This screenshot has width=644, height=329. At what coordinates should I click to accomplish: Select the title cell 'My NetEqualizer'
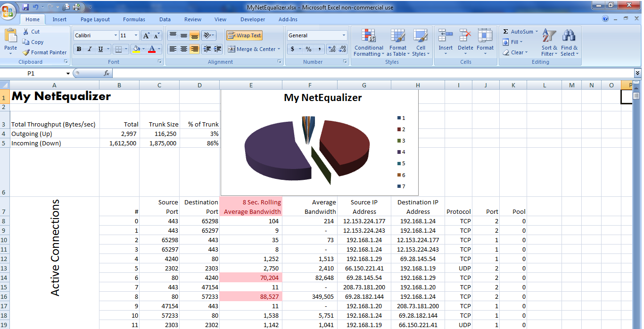point(54,96)
